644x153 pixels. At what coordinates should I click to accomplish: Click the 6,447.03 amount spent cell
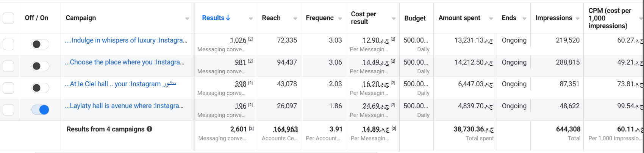point(475,84)
